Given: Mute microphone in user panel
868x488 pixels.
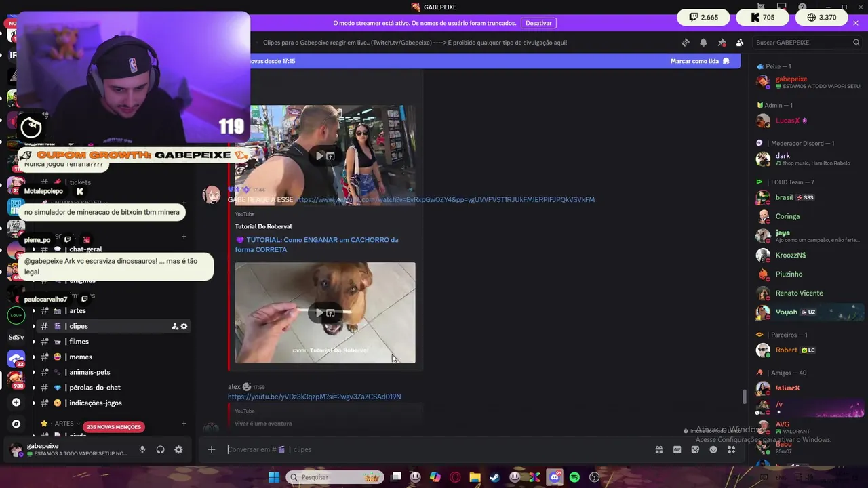Looking at the screenshot, I should tap(142, 449).
